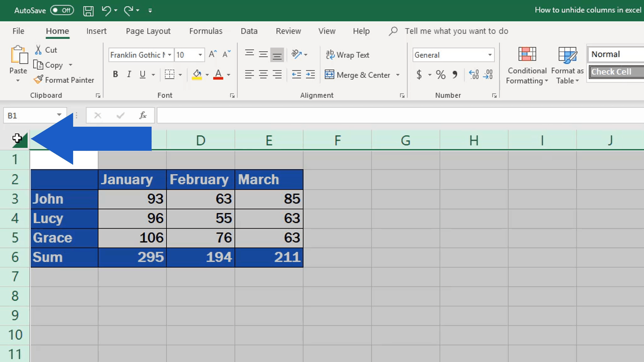The width and height of the screenshot is (644, 362).
Task: Click the Select All corner triangle
Action: (20, 140)
